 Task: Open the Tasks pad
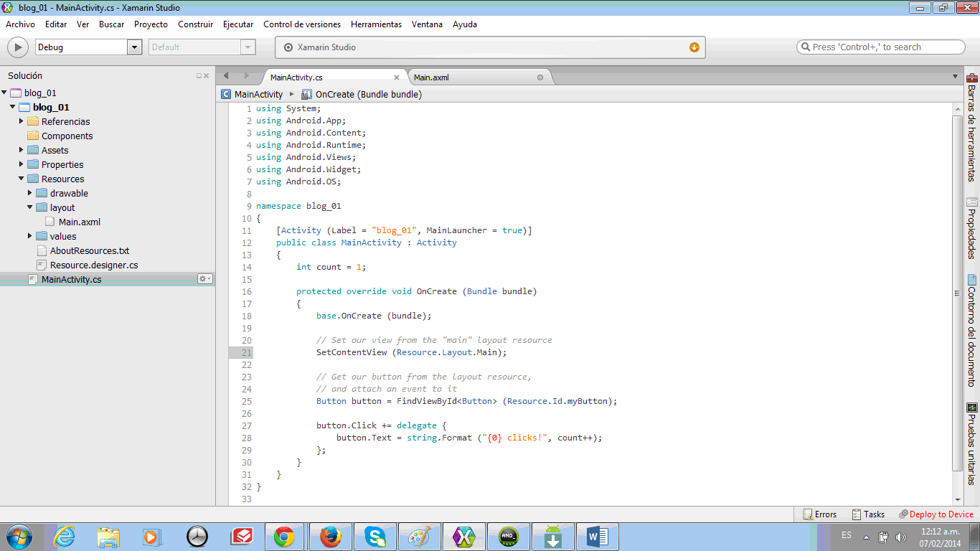pyautogui.click(x=868, y=514)
